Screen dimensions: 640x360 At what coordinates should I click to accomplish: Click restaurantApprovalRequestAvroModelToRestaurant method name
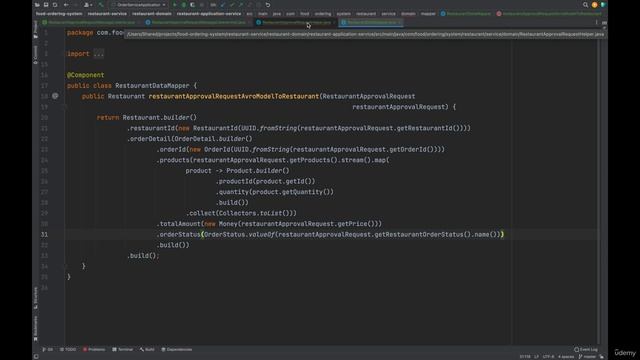click(233, 96)
